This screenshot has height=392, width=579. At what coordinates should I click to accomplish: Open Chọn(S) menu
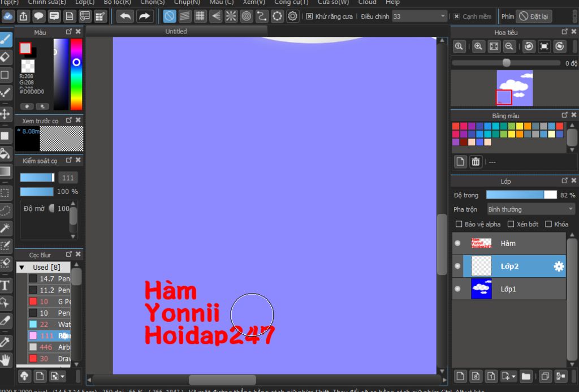153,2
